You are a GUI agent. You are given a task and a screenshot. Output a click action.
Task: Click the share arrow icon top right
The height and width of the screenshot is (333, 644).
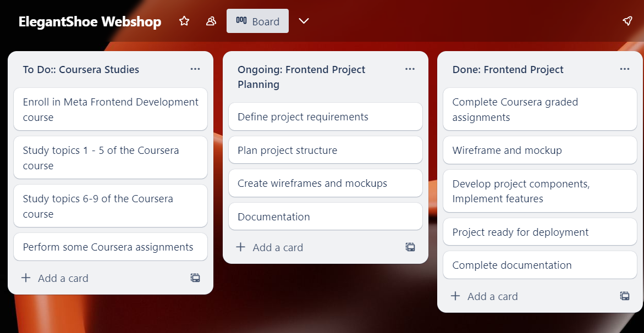pos(628,20)
